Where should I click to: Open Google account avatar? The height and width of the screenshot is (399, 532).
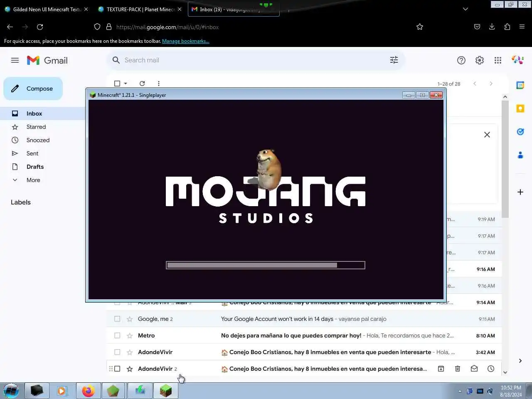pyautogui.click(x=517, y=60)
